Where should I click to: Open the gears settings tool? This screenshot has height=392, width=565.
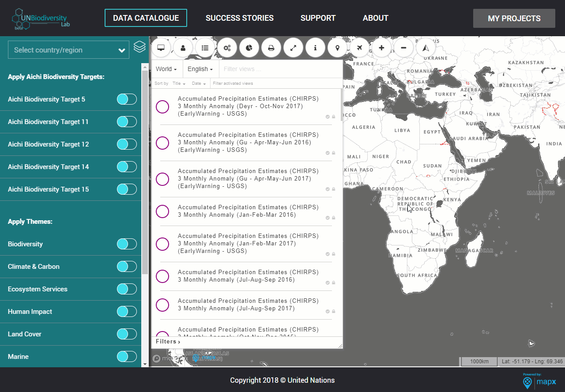[227, 48]
